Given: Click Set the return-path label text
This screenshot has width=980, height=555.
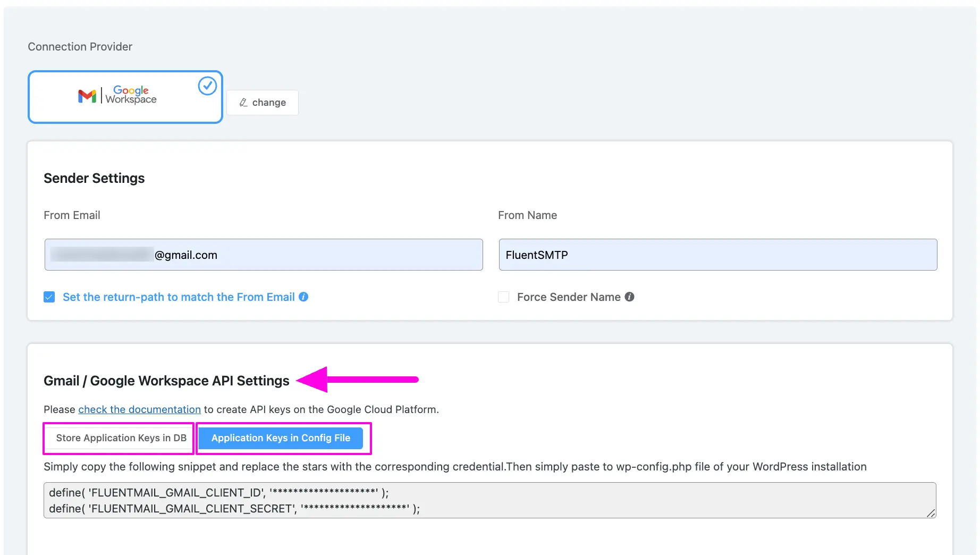Looking at the screenshot, I should pos(179,297).
